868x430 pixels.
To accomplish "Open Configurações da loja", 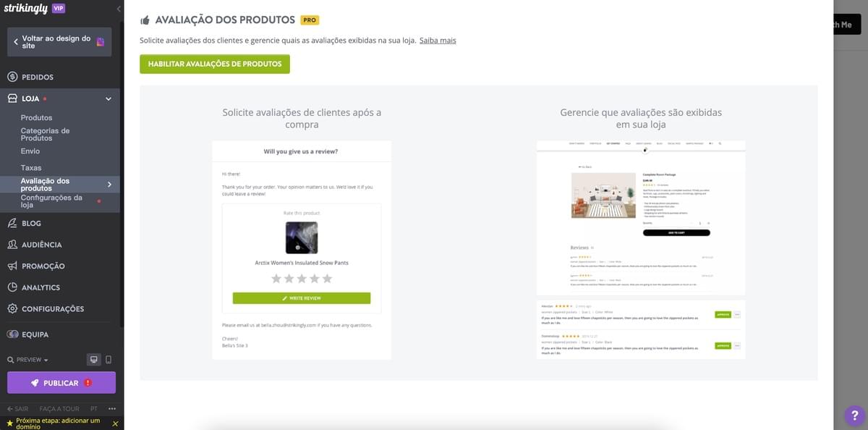I will 51,201.
